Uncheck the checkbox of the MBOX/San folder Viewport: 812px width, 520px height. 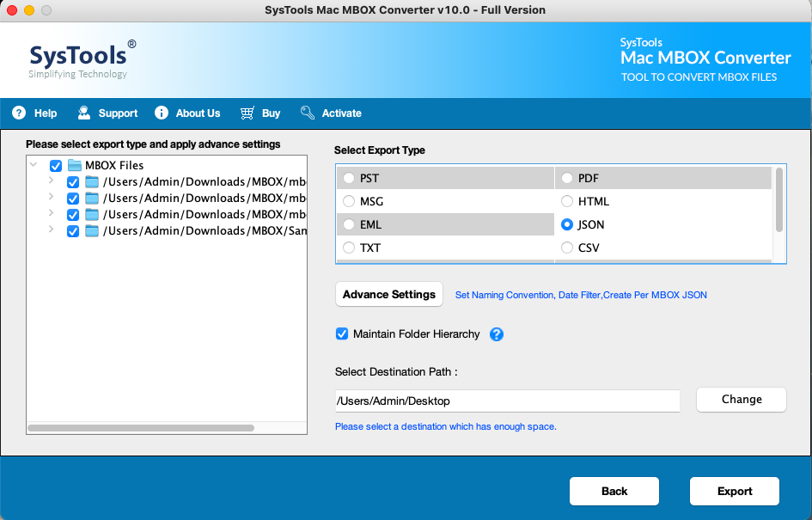click(73, 231)
